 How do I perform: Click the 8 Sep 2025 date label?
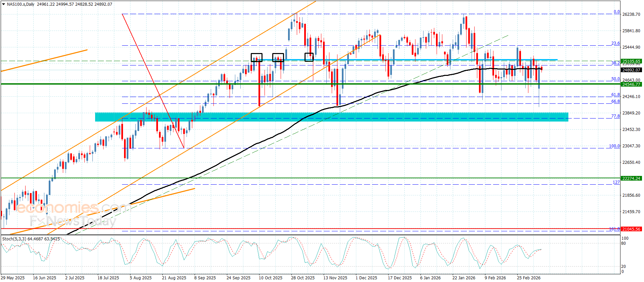point(205,278)
